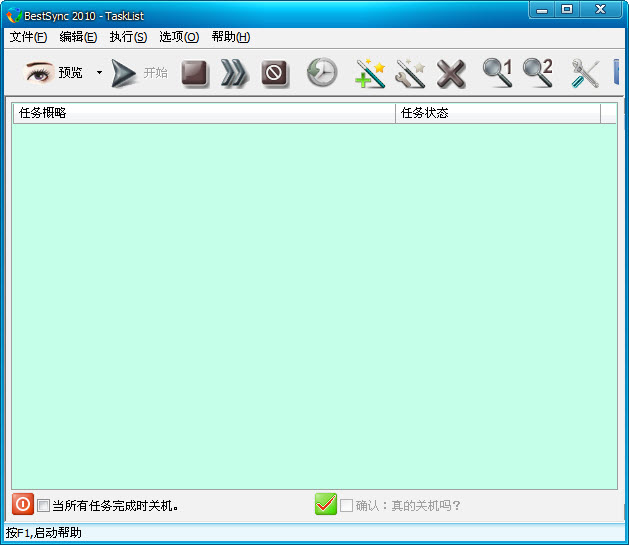Close the BestSync 2010 window
This screenshot has height=545, width=629.
600,10
